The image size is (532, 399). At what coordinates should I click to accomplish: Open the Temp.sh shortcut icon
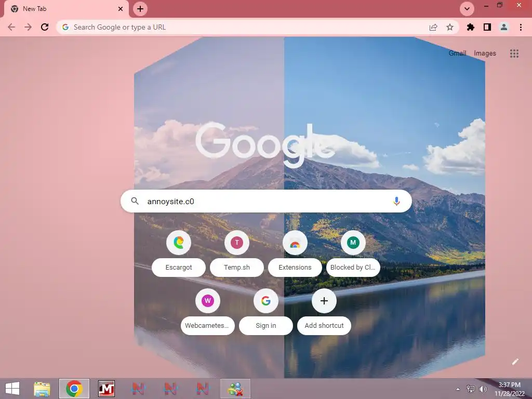237,242
